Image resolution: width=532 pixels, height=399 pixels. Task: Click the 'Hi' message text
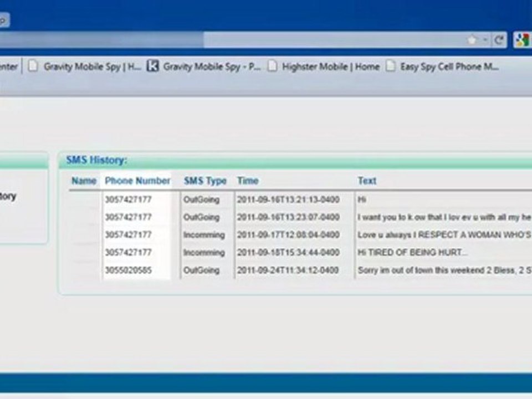(362, 199)
